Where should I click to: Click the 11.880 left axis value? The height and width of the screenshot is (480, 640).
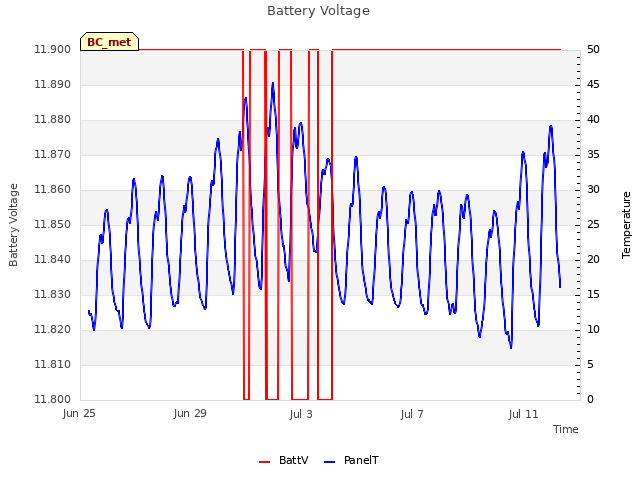(52, 120)
